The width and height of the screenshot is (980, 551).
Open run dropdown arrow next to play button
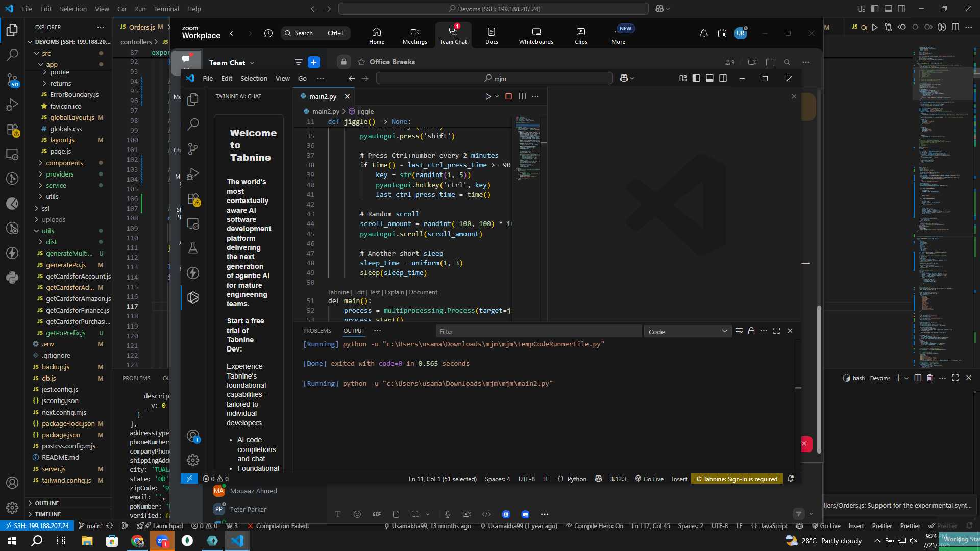pos(497,96)
